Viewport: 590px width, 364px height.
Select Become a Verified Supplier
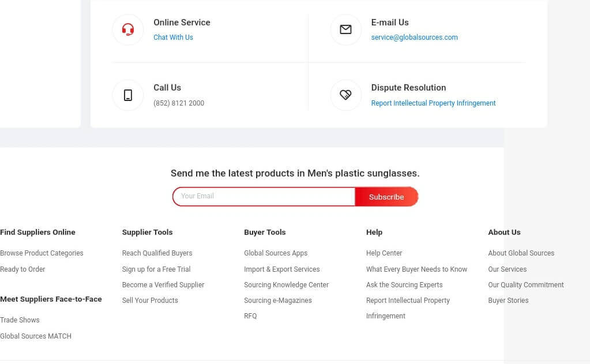163,285
